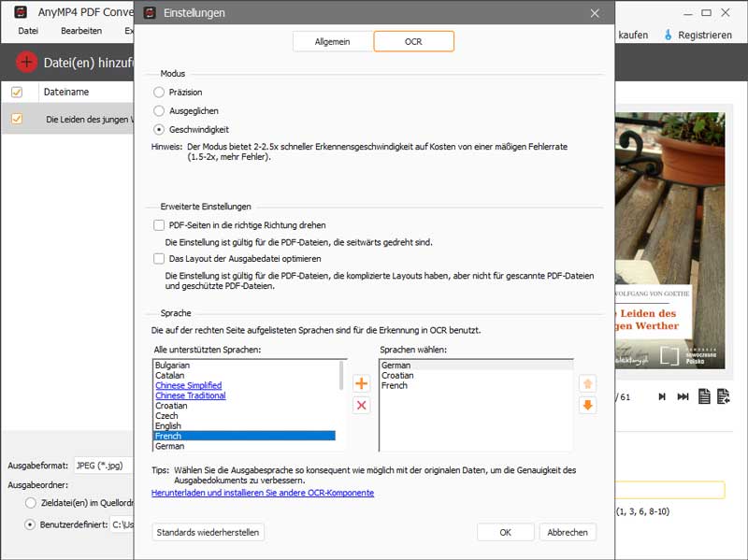Switch to the OCR tab
The image size is (748, 560).
pos(413,41)
